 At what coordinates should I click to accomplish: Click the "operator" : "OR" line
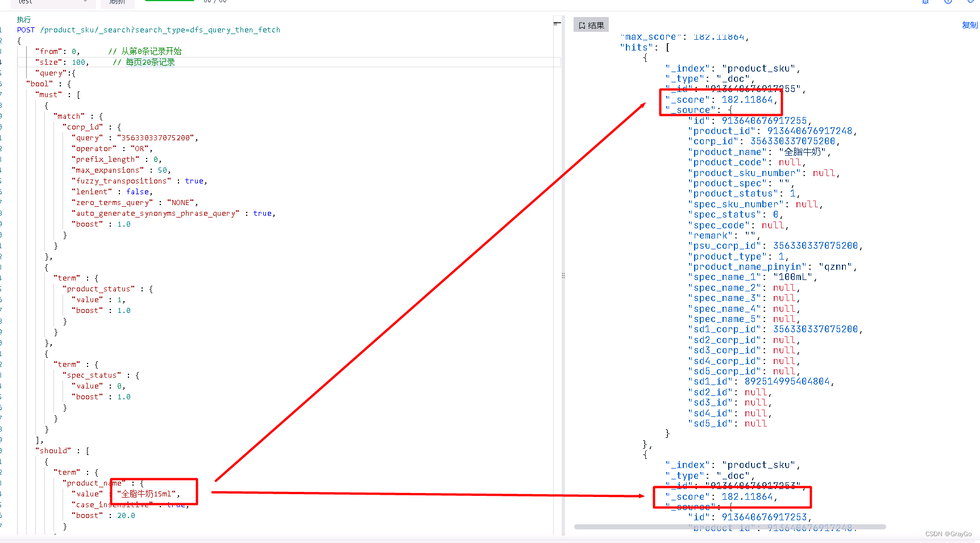[x=112, y=148]
